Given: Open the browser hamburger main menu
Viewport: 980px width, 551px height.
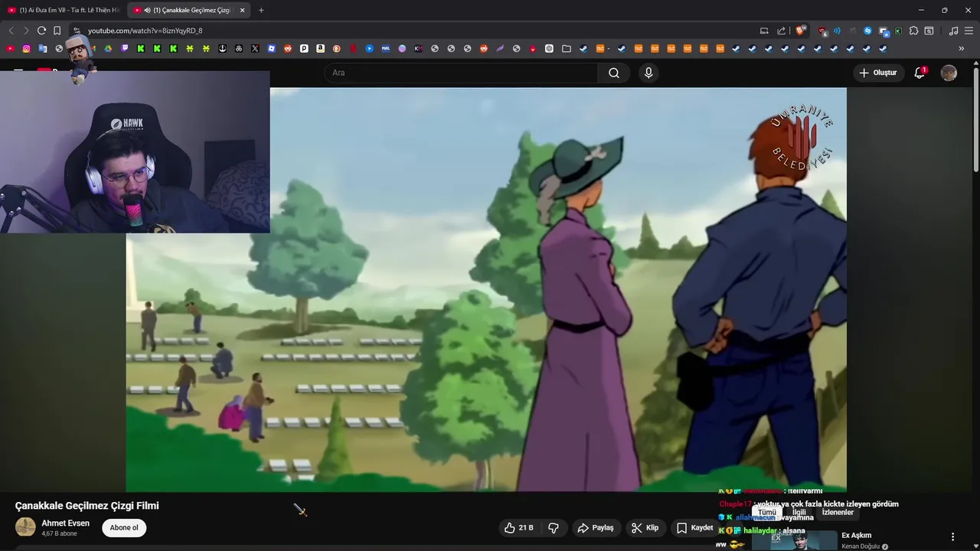Looking at the screenshot, I should click(969, 31).
